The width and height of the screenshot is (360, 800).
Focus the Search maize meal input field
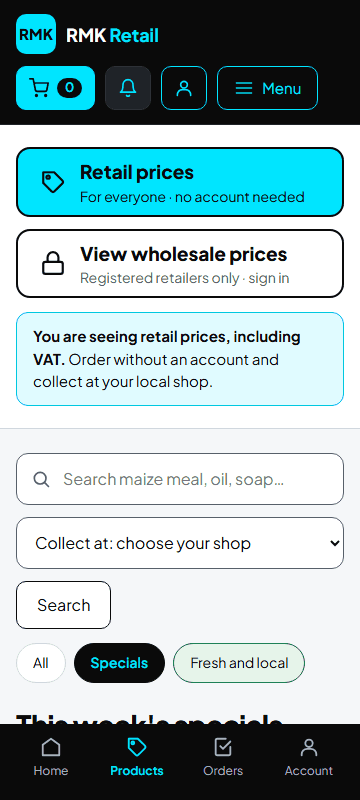[180, 479]
